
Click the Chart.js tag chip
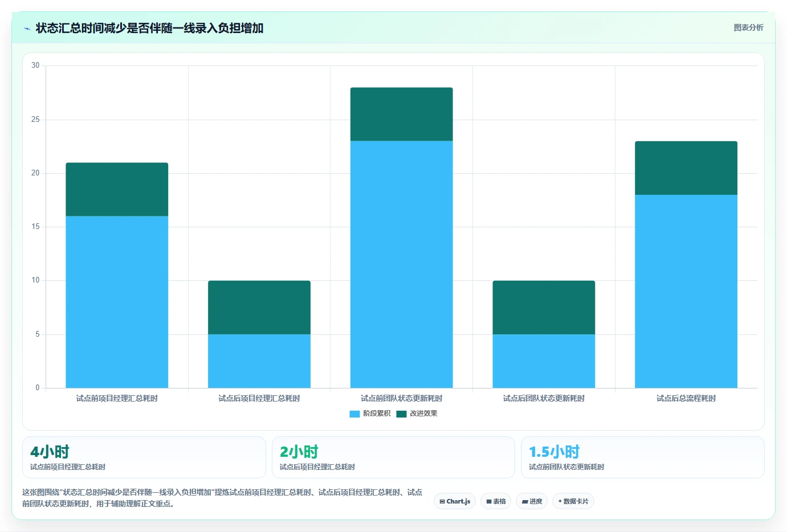(455, 501)
